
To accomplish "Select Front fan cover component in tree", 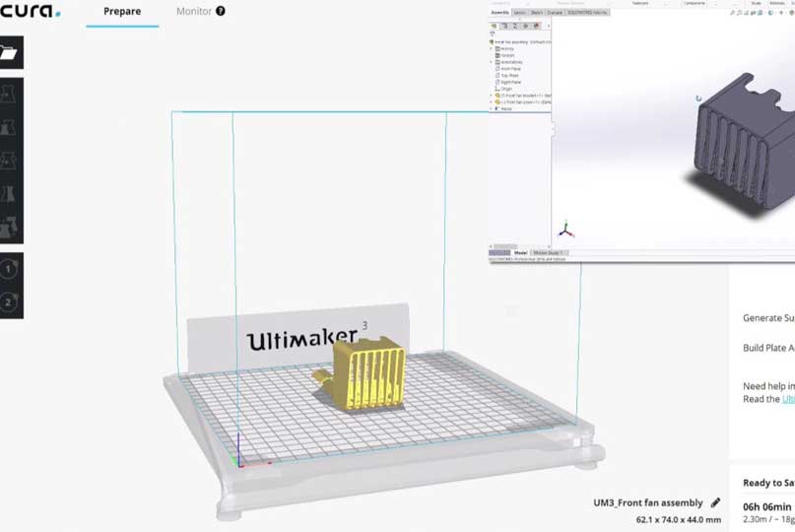I will 523,101.
